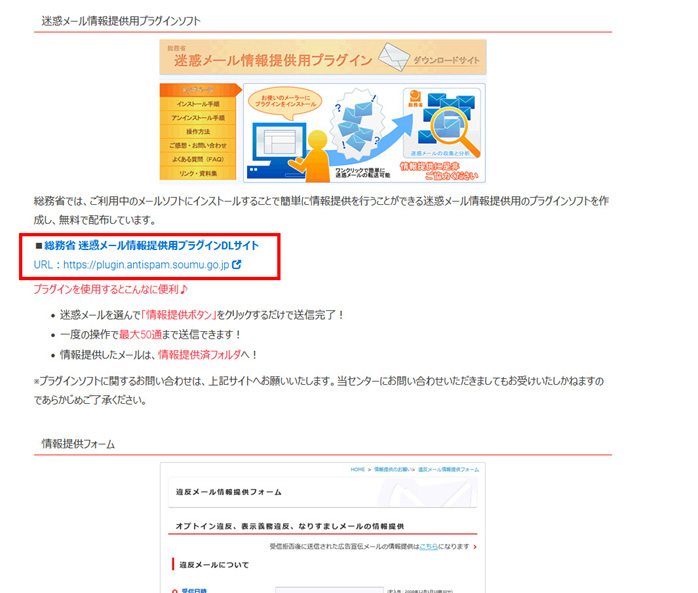
Task: Select インストール手順 in the banner menu
Action: coord(199,104)
